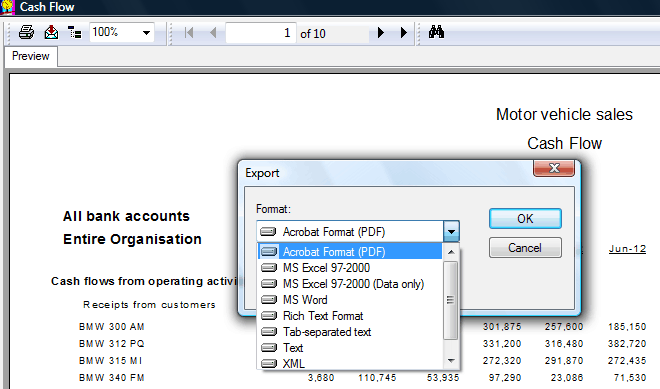Click the XML entry icon
Viewport: 660px width, 389px height.
(269, 364)
